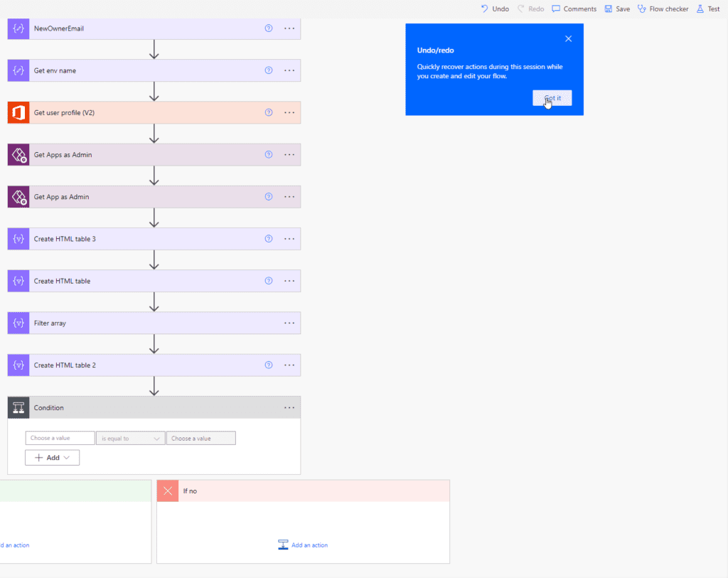Click the Office 365 icon on Get user profile

point(17,112)
